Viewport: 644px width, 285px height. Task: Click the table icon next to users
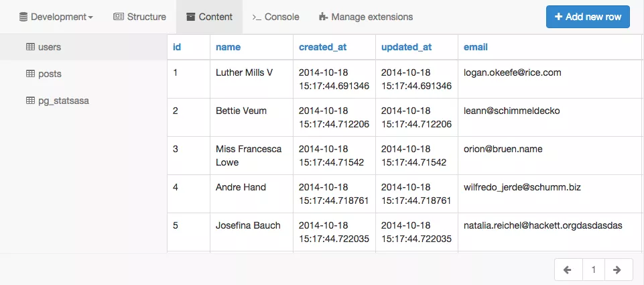click(x=30, y=47)
